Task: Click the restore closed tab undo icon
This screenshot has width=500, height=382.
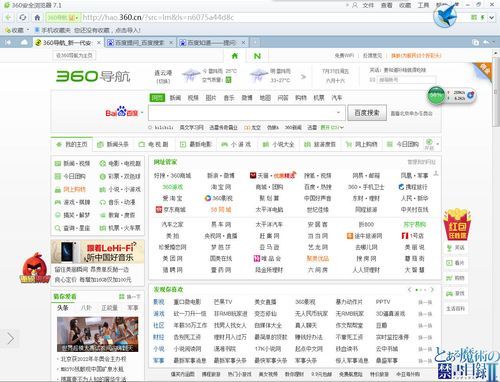Action: [x=487, y=42]
